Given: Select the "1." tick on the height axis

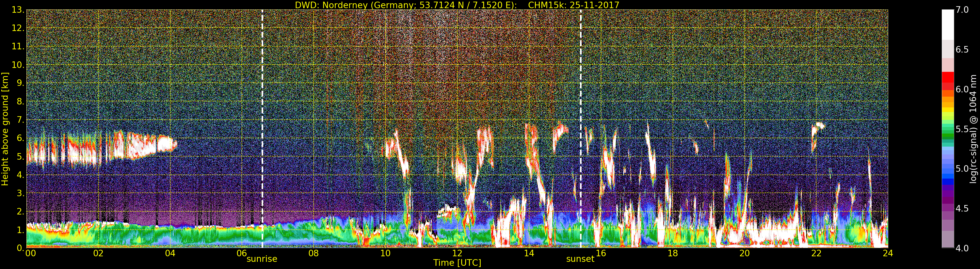Looking at the screenshot, I should pos(20,229).
